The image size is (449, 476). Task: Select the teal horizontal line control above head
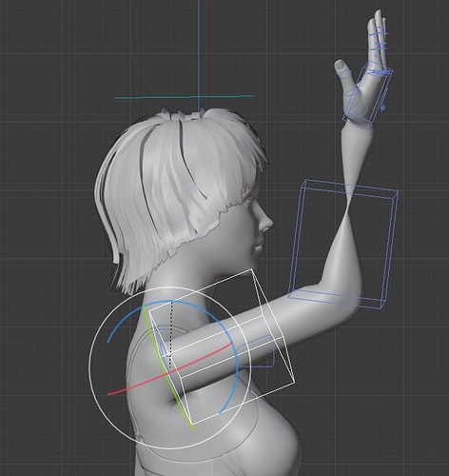point(184,97)
